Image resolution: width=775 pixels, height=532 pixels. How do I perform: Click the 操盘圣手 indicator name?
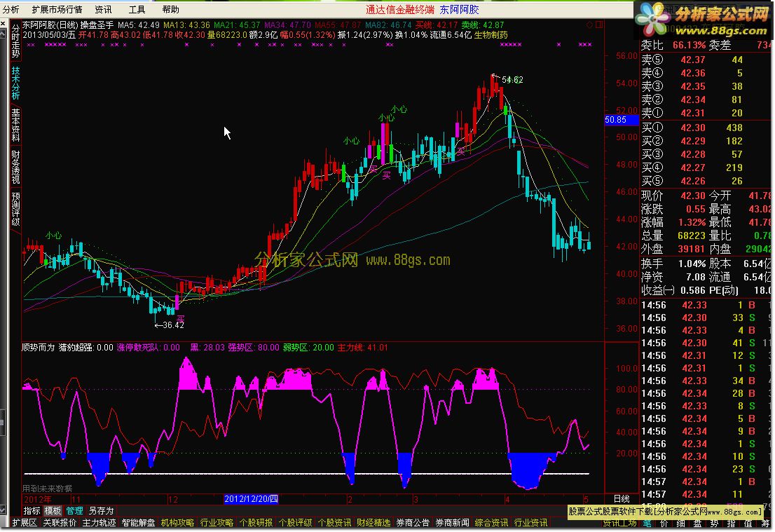97,25
